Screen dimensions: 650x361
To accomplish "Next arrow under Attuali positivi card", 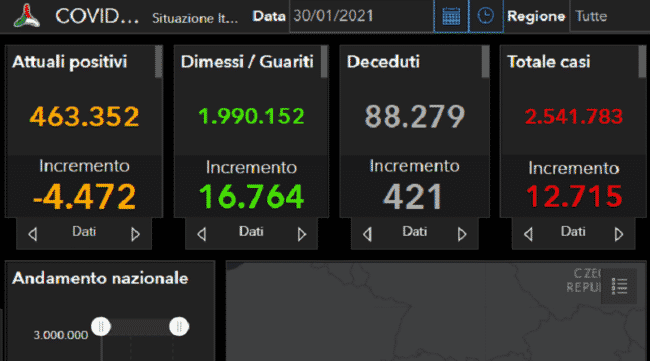I will (x=135, y=234).
